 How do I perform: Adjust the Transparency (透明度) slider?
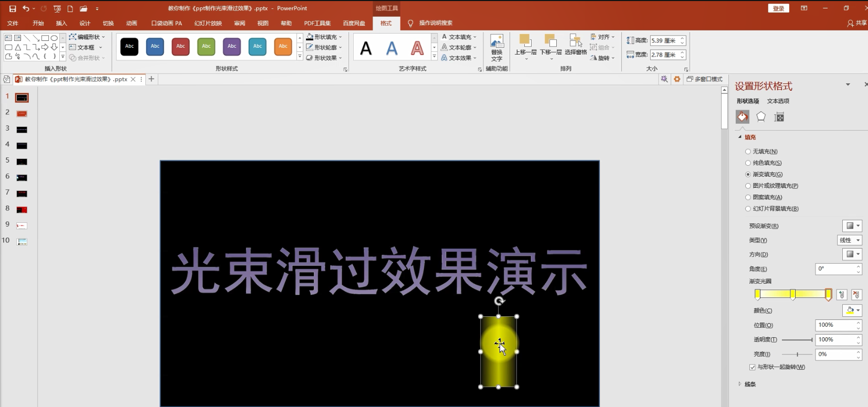(797, 340)
